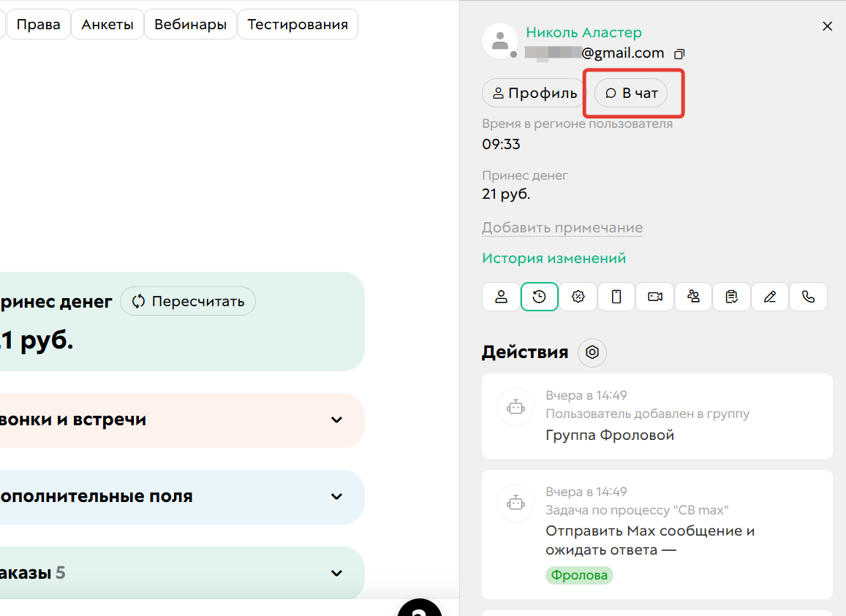Click the Добавить примечание link

[562, 227]
